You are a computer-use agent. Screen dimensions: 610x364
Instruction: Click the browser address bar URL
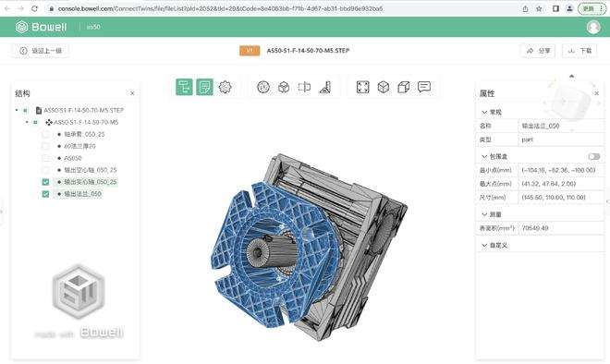(220, 8)
